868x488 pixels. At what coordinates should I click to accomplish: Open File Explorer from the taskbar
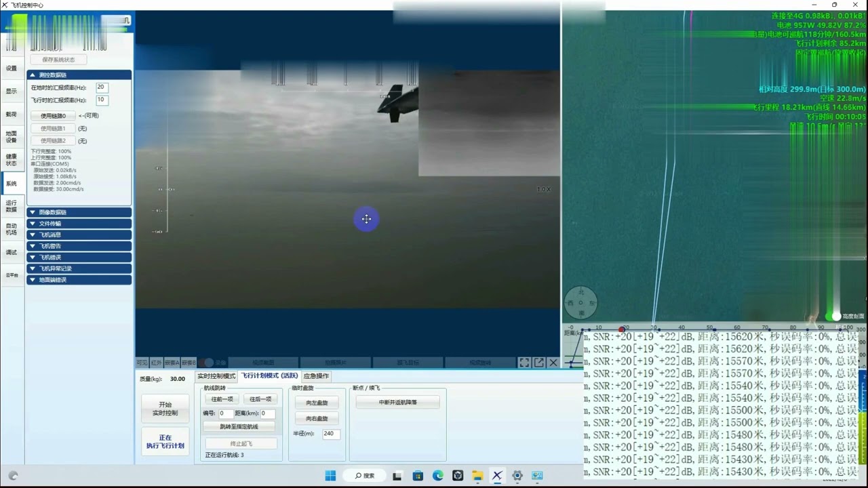(x=477, y=476)
